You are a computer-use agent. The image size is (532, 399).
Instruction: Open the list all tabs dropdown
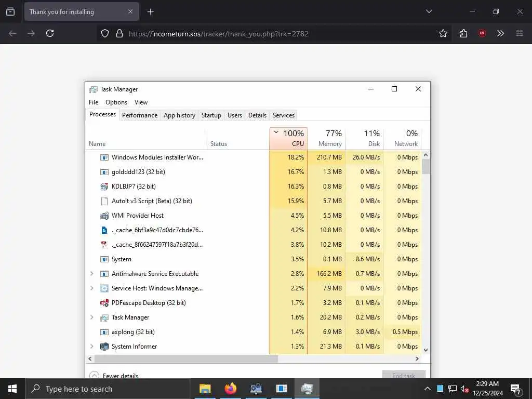point(429,11)
